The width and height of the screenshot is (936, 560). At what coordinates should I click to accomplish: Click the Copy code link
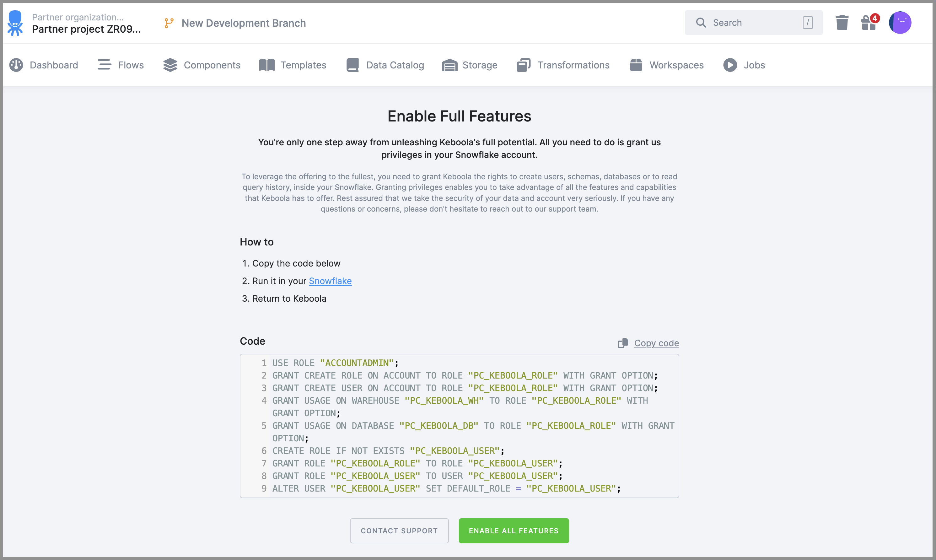tap(656, 343)
